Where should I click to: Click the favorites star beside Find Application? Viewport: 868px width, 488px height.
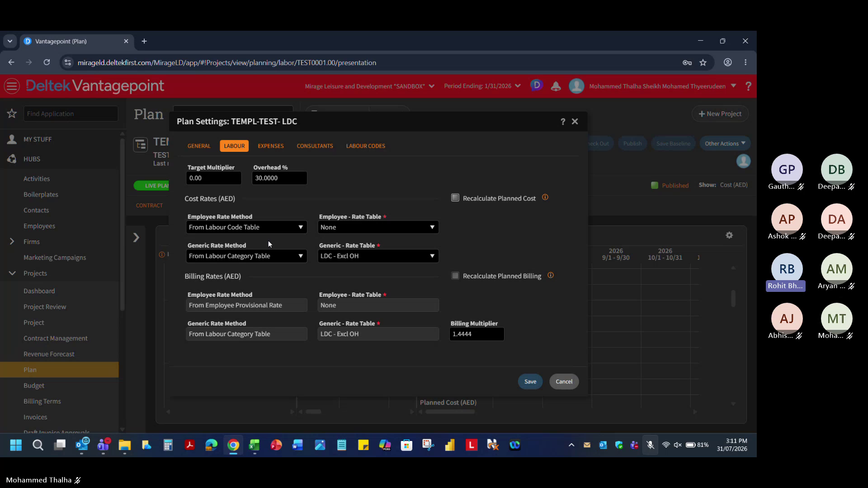click(12, 114)
